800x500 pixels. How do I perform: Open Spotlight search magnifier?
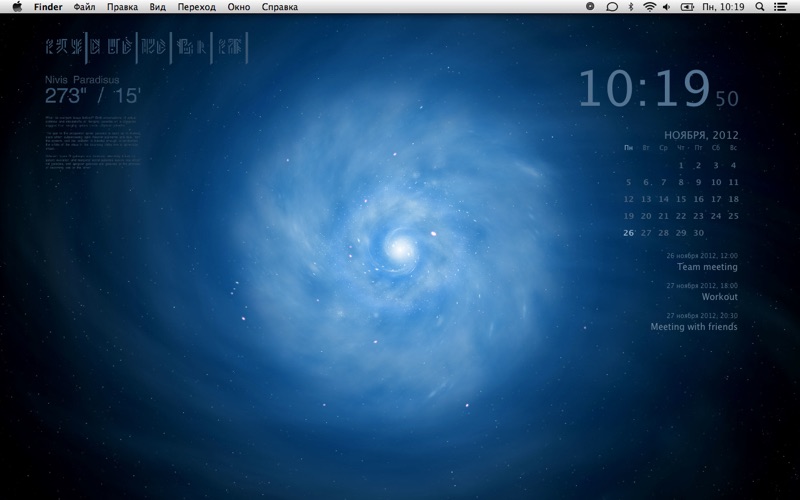coord(760,7)
